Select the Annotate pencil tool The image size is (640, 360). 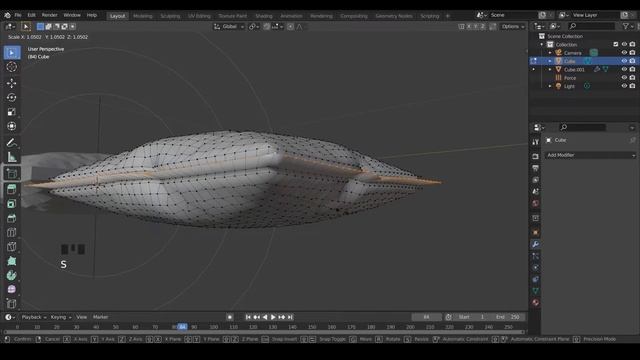click(x=12, y=142)
